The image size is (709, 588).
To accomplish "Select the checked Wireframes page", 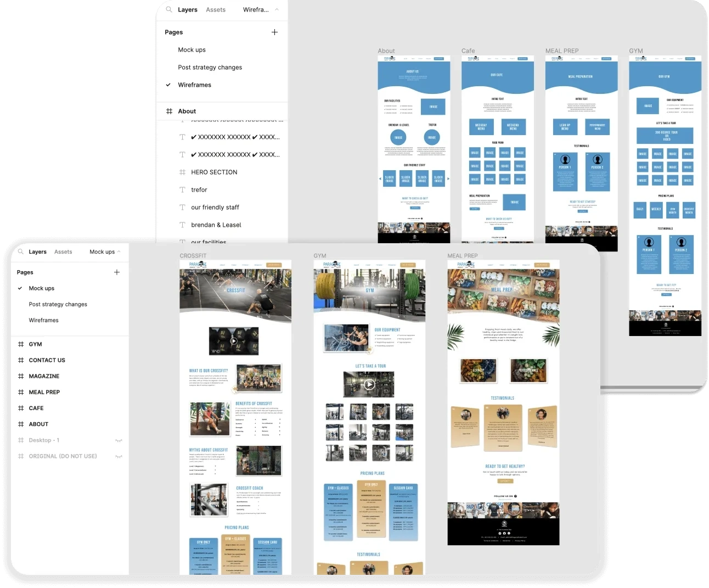I will (194, 85).
